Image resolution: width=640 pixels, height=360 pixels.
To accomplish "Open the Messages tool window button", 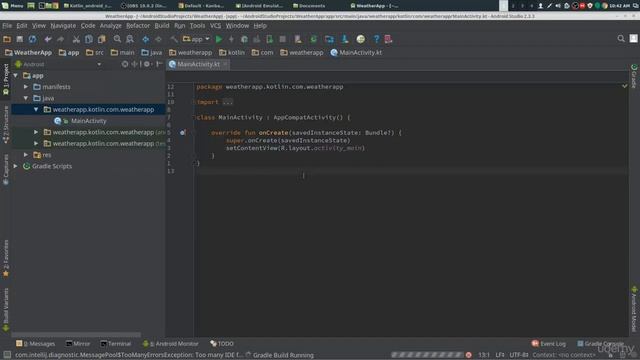I will pos(36,344).
